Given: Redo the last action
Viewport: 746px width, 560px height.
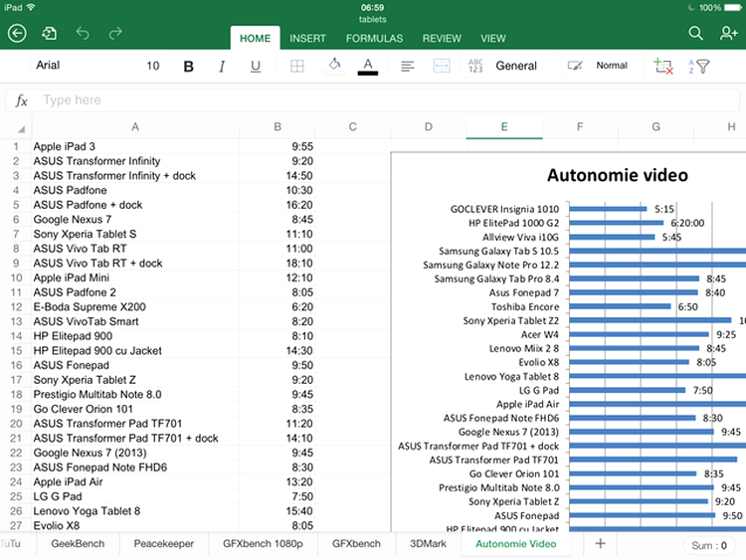Looking at the screenshot, I should (115, 33).
